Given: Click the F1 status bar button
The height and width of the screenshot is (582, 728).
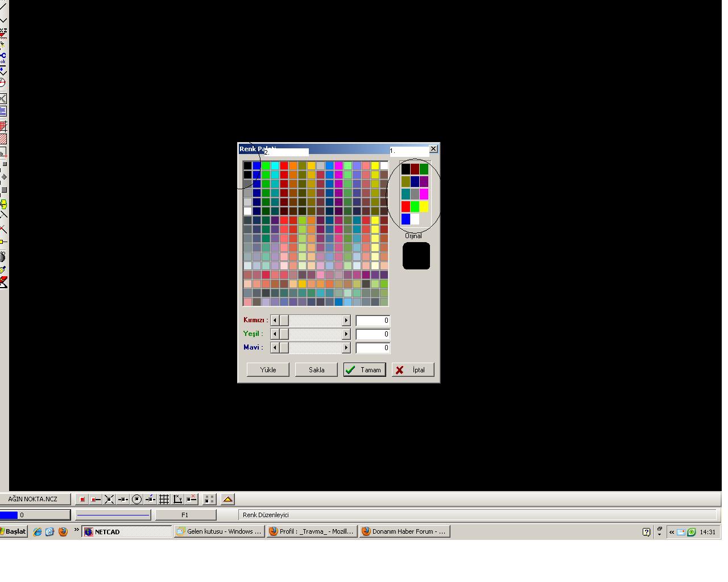Looking at the screenshot, I should point(185,515).
